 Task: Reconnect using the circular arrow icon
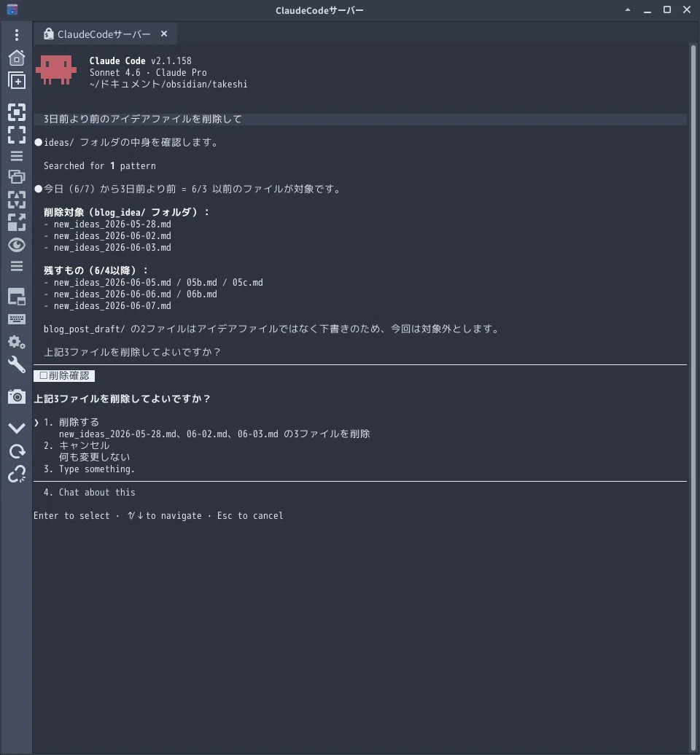coord(16,451)
